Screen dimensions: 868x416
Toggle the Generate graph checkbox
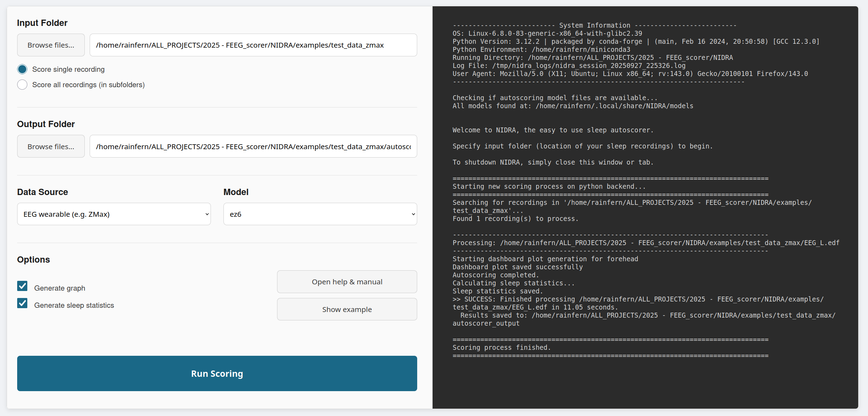[22, 286]
